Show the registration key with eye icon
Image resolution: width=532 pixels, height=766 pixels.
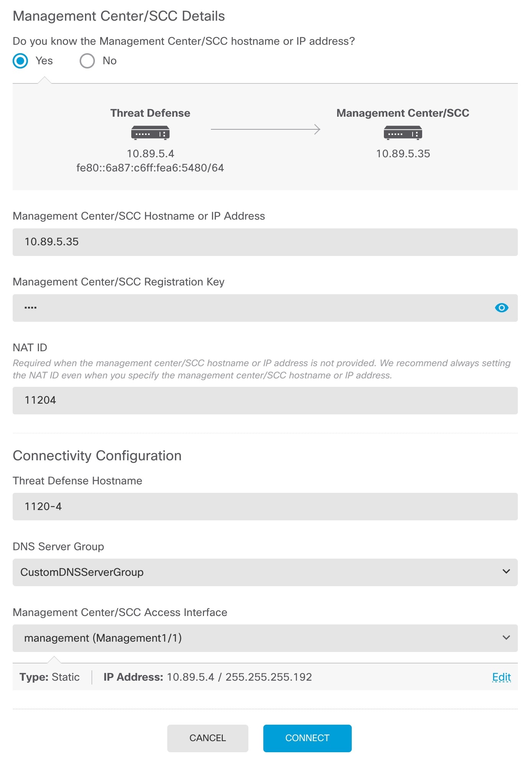(x=501, y=308)
